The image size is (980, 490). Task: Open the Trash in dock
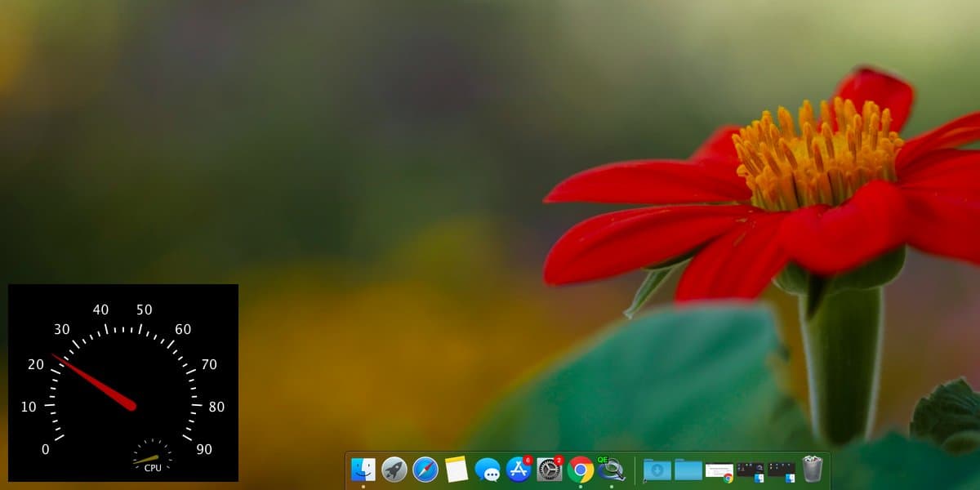coord(813,469)
